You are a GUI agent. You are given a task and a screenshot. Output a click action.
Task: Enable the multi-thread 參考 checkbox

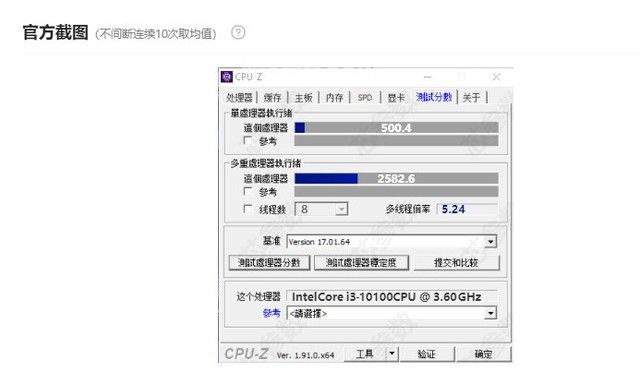[x=247, y=191]
